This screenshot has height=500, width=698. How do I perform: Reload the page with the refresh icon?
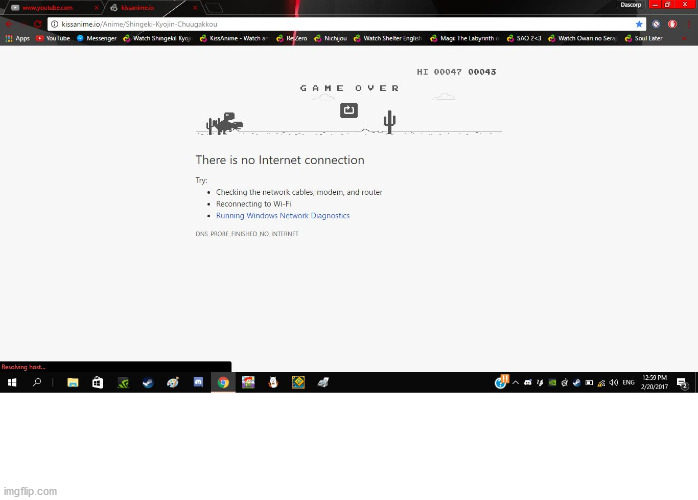(37, 24)
